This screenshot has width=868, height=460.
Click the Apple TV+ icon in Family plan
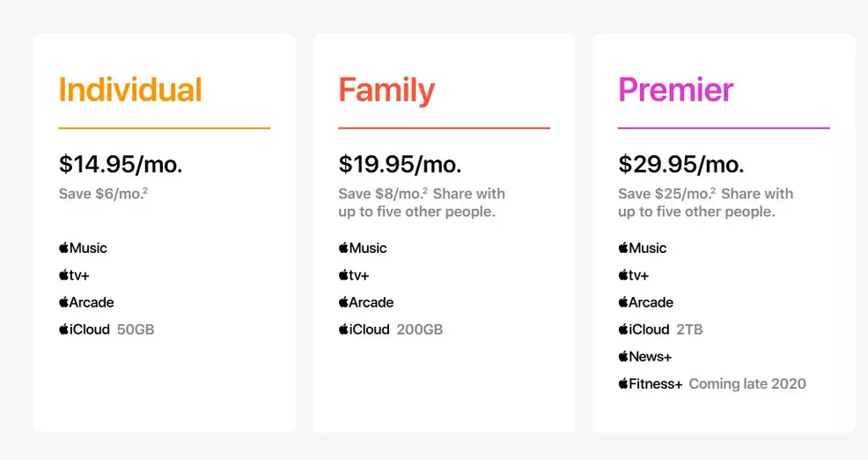pos(354,276)
